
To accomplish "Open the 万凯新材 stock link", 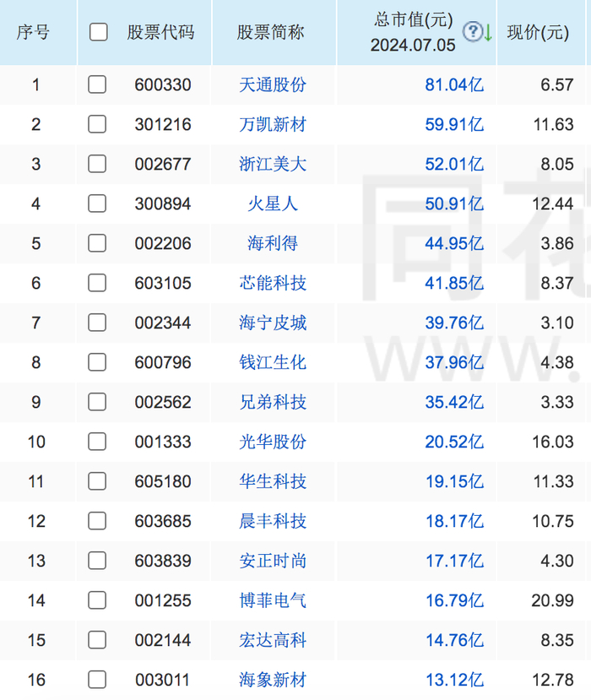I will (x=273, y=124).
